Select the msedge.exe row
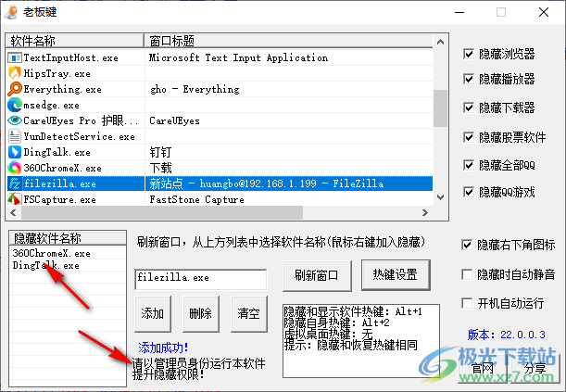 click(220, 105)
